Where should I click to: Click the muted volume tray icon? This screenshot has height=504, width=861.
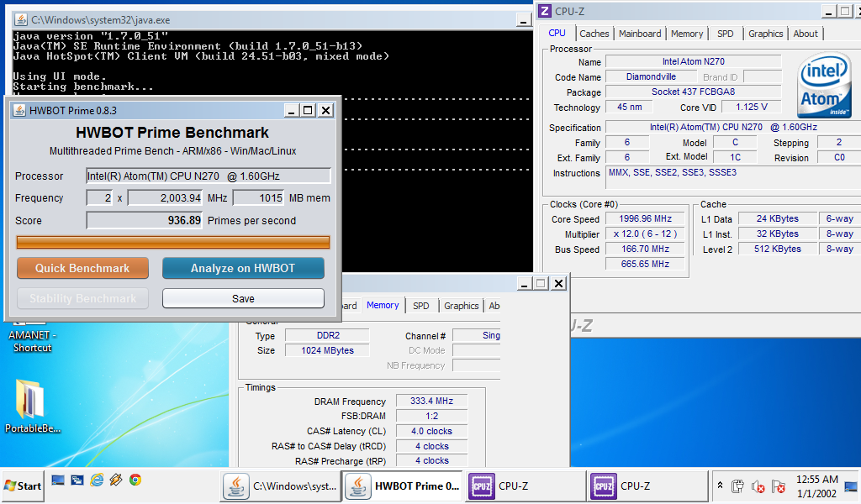click(x=758, y=486)
